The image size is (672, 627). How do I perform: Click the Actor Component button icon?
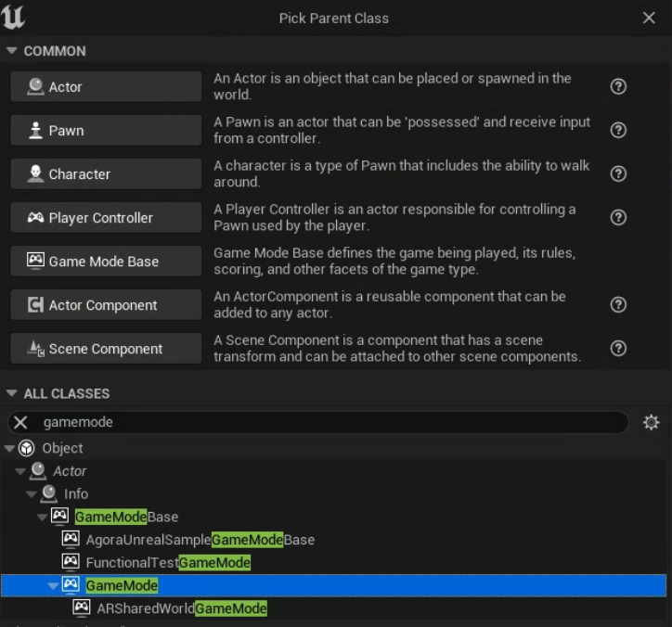(35, 304)
